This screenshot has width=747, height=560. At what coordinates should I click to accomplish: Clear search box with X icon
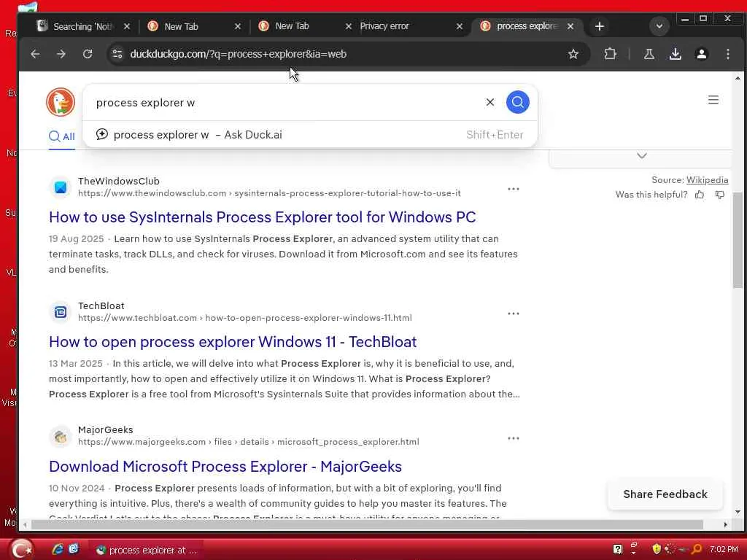[x=489, y=102]
